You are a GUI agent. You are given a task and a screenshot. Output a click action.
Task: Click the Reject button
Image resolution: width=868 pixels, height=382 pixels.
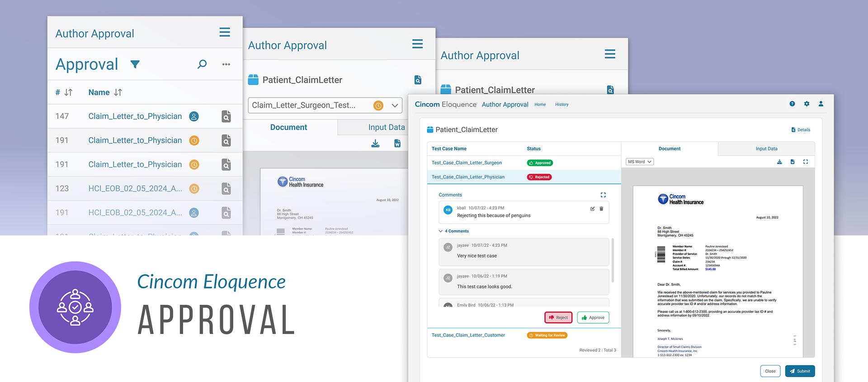[x=558, y=318]
